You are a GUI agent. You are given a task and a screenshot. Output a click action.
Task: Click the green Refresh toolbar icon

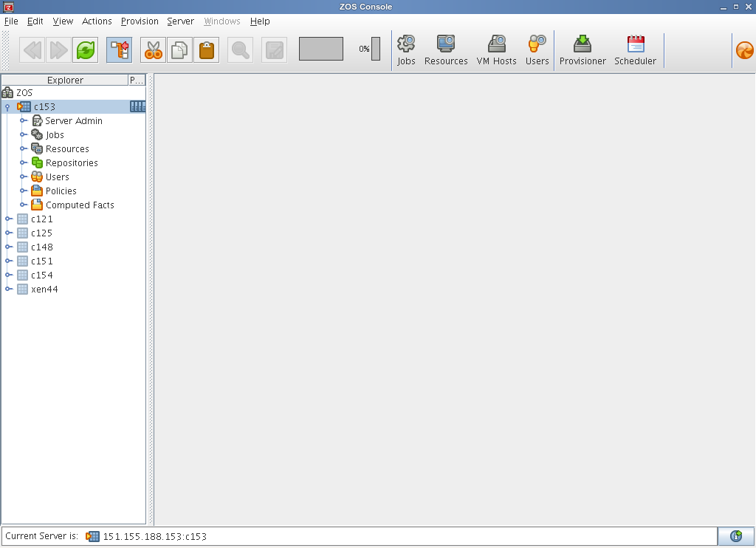[x=86, y=49]
